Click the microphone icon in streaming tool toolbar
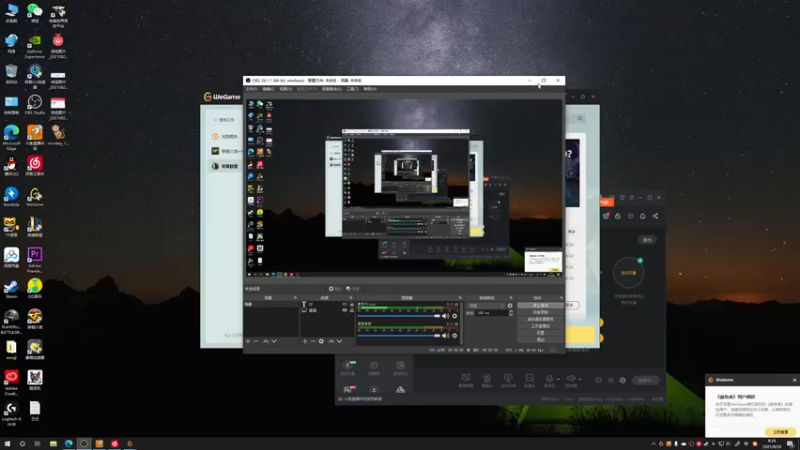Viewport: 800px width, 450px height. point(549,379)
